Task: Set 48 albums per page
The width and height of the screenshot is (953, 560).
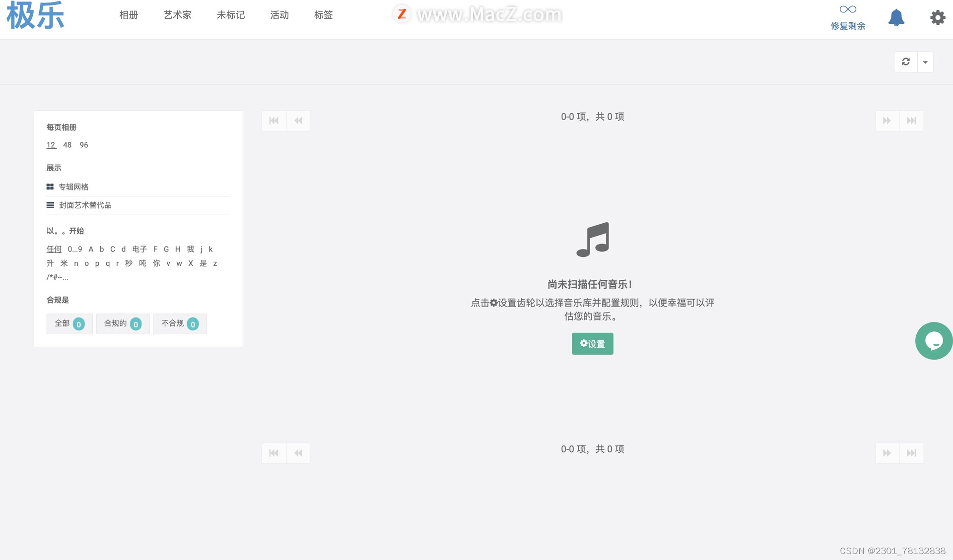Action: tap(67, 145)
